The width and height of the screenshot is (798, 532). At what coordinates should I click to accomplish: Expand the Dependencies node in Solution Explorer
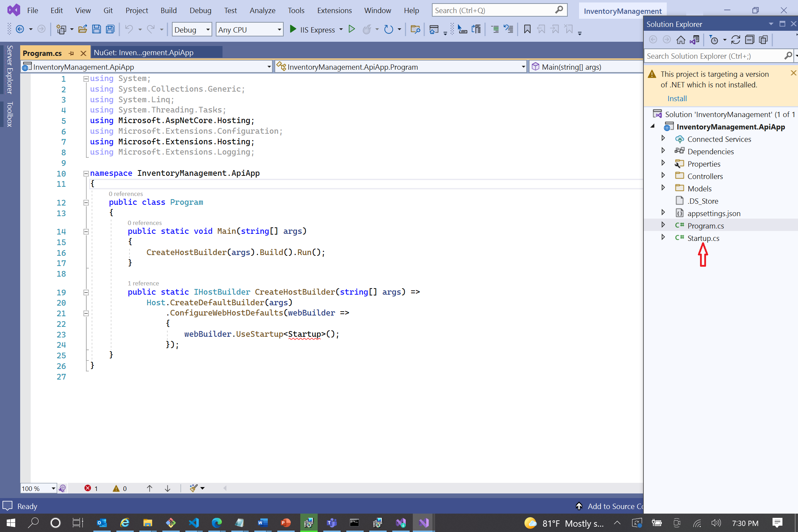663,151
